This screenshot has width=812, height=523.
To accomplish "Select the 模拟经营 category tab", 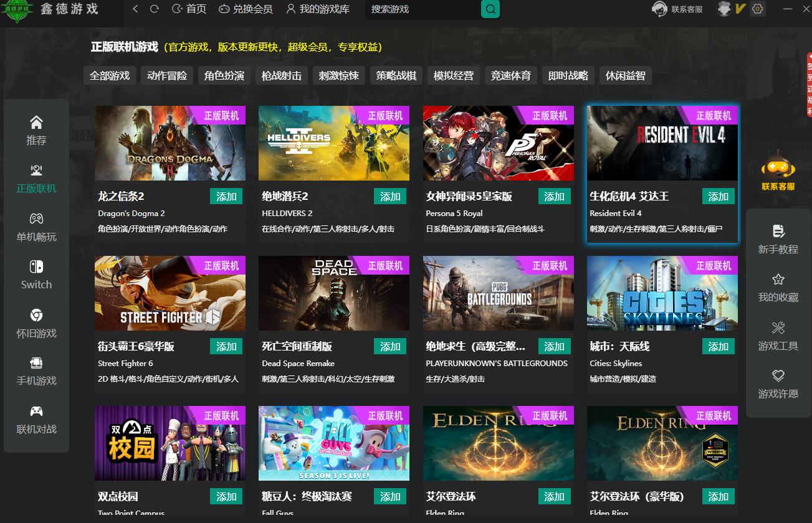I will click(x=454, y=75).
